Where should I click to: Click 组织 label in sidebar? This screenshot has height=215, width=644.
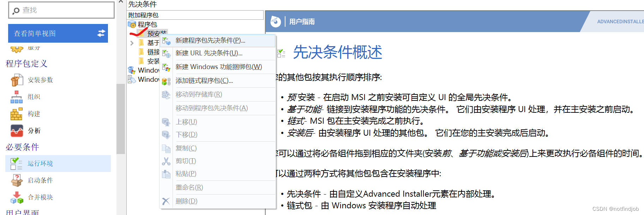pos(34,97)
